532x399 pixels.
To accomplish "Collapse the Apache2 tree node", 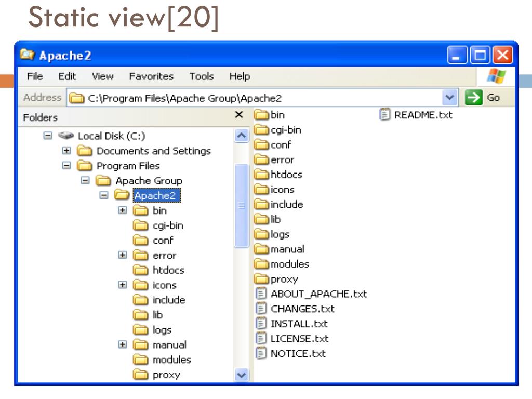I will point(104,195).
